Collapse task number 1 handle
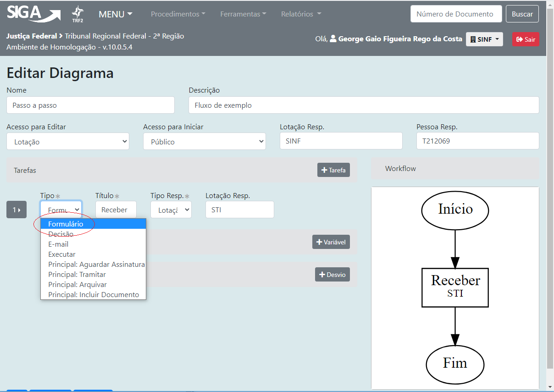 coord(17,210)
